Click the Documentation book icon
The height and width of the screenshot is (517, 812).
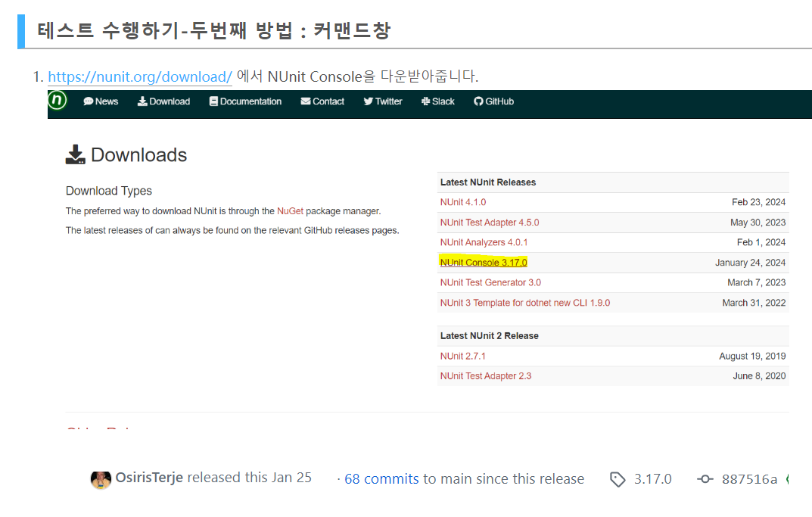click(213, 101)
